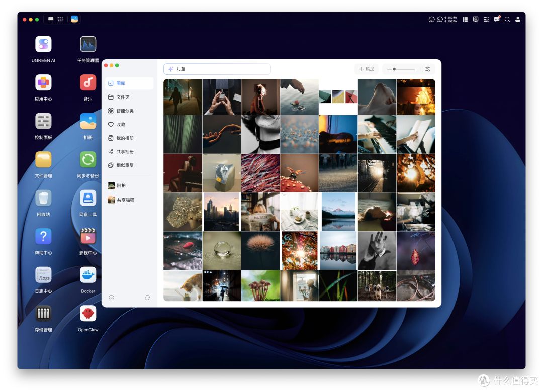
Task: Click the RAM usage indicator in top bar
Action: pos(440,20)
